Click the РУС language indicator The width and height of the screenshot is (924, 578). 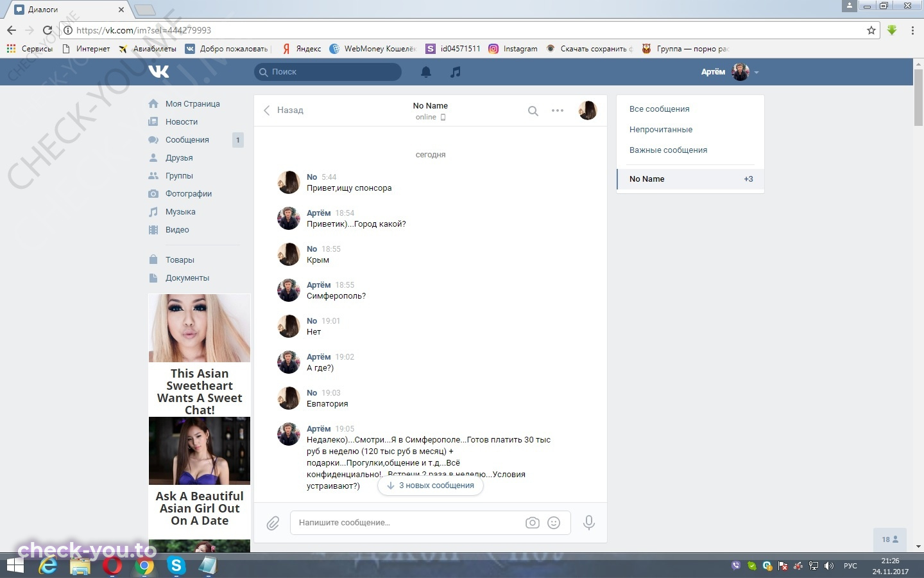850,566
